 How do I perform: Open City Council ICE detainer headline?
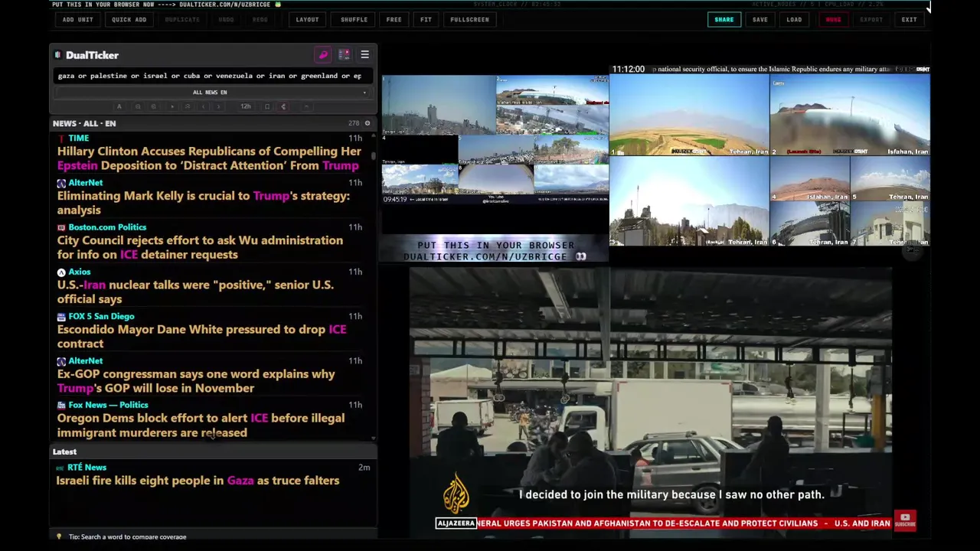click(200, 247)
